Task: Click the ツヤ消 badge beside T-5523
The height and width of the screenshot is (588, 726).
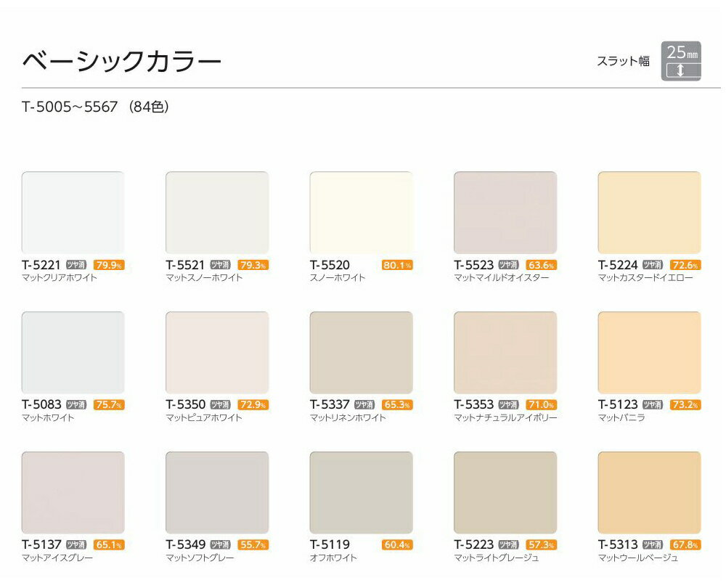Action: click(x=509, y=265)
